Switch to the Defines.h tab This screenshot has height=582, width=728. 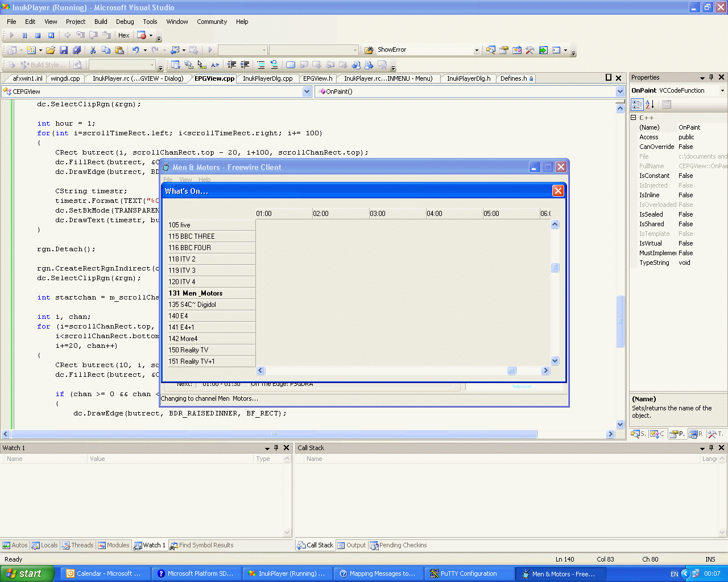point(516,78)
